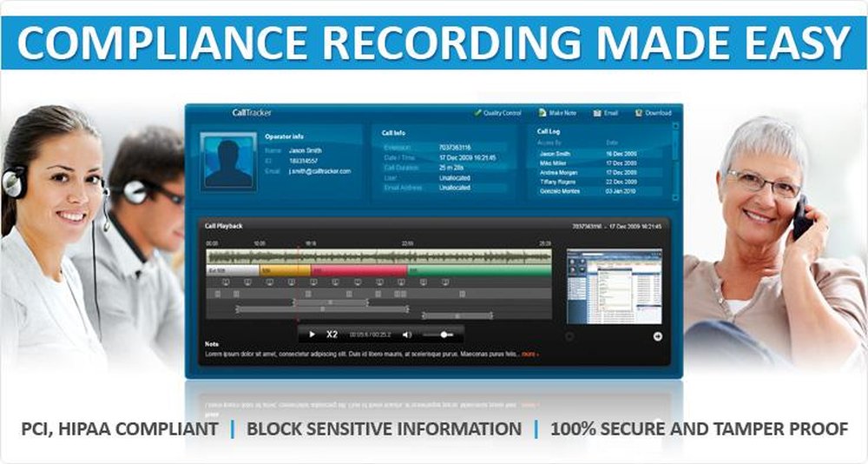Click operator name Jason Smith in Operator Info
The width and height of the screenshot is (868, 464).
(x=305, y=150)
